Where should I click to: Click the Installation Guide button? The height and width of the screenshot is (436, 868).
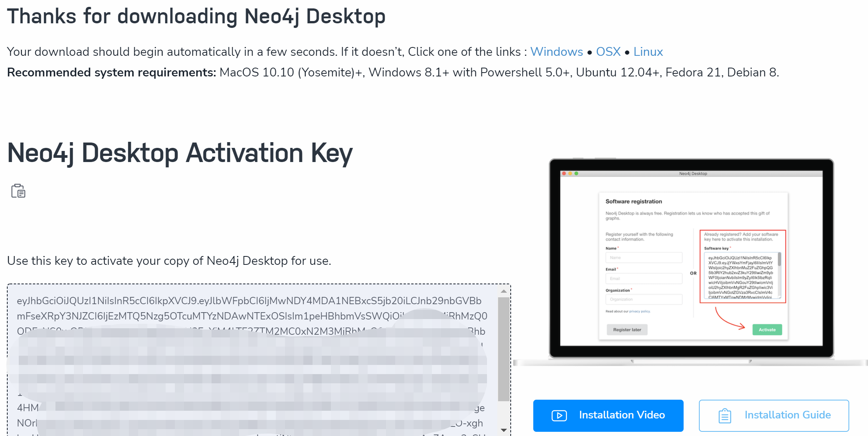click(774, 415)
